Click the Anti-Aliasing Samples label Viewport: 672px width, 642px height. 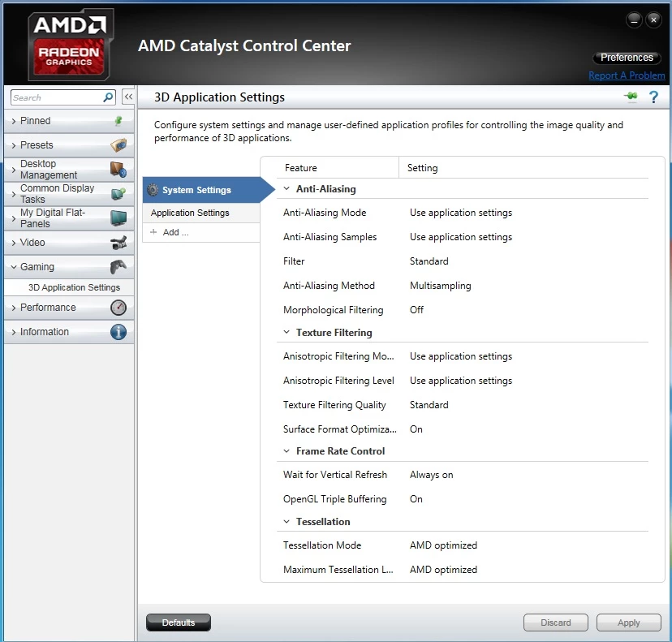pyautogui.click(x=330, y=237)
